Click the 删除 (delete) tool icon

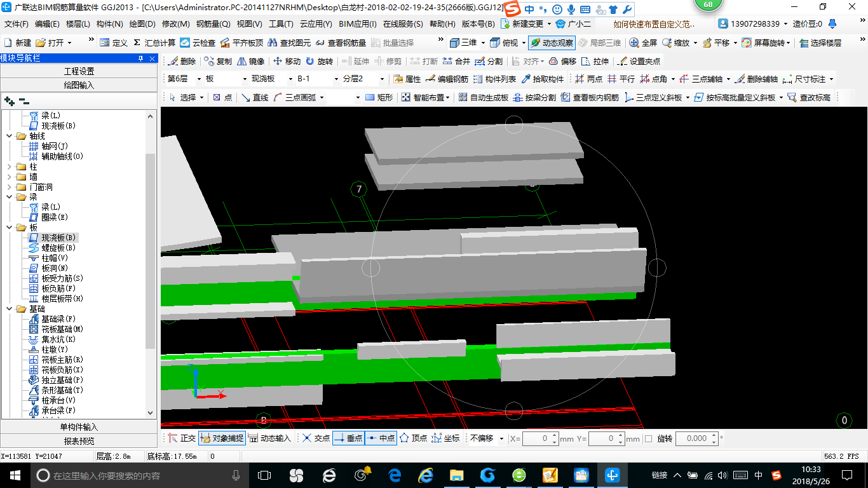(x=182, y=62)
